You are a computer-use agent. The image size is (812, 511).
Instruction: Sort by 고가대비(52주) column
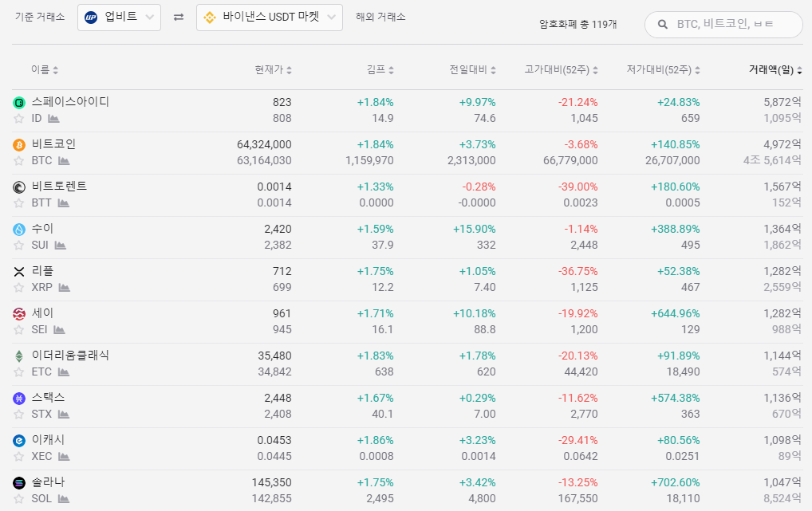pos(561,69)
